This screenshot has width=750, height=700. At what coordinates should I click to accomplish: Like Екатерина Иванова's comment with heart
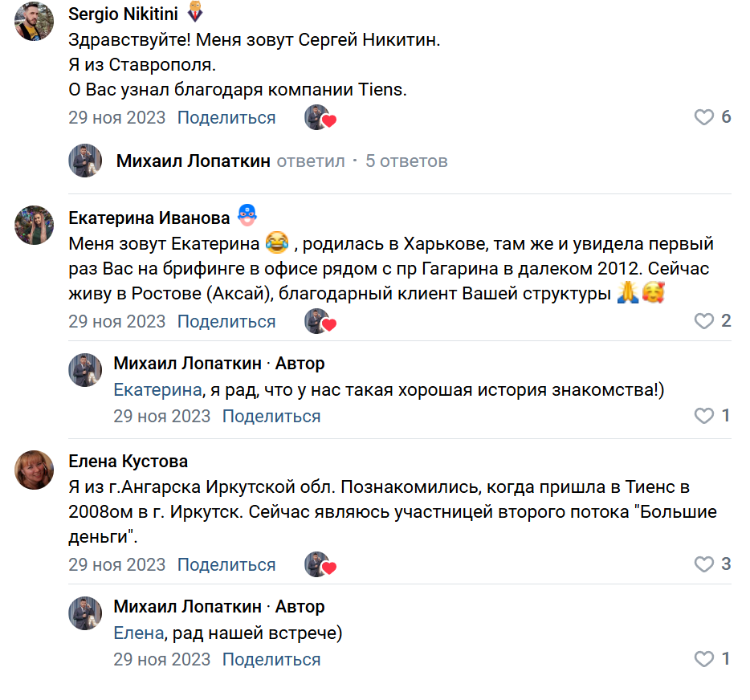coord(703,322)
